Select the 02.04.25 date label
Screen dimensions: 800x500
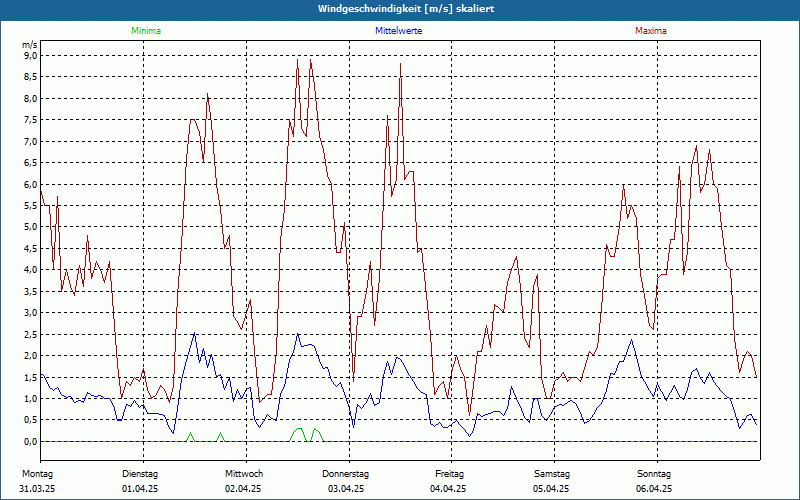(x=244, y=489)
